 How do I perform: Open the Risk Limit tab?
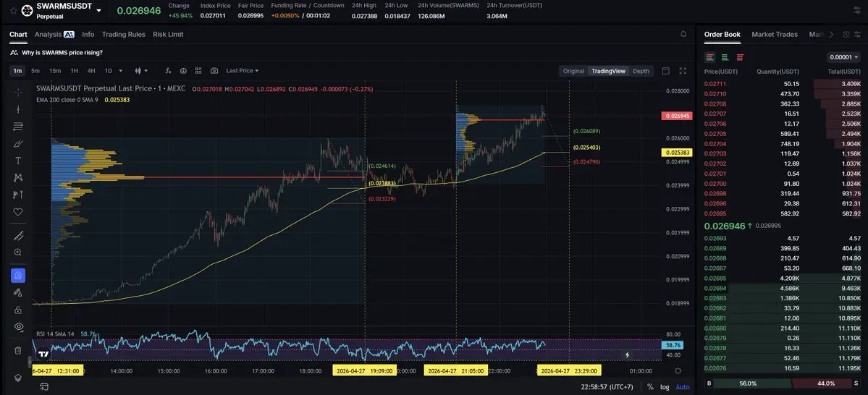click(168, 34)
